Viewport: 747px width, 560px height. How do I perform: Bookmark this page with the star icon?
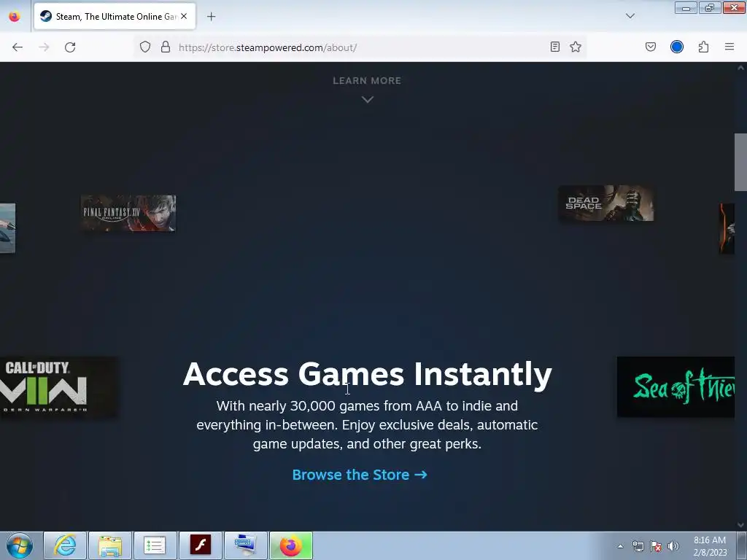click(x=576, y=47)
